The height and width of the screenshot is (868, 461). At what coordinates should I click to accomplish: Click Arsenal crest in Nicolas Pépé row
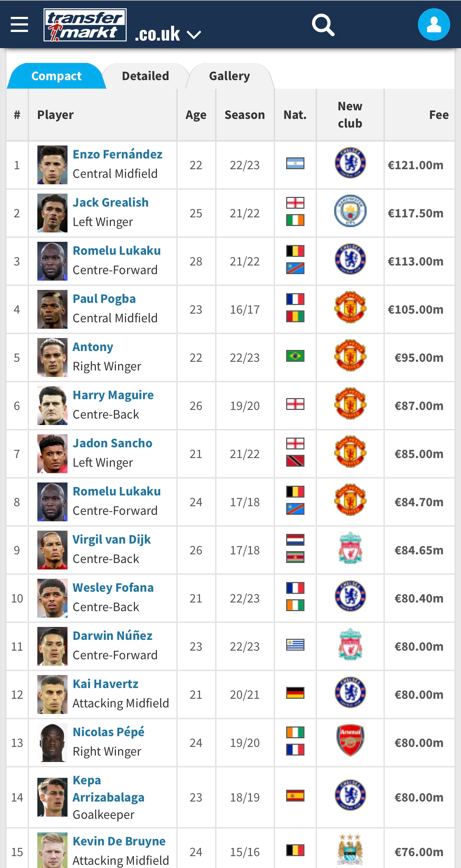(x=350, y=740)
